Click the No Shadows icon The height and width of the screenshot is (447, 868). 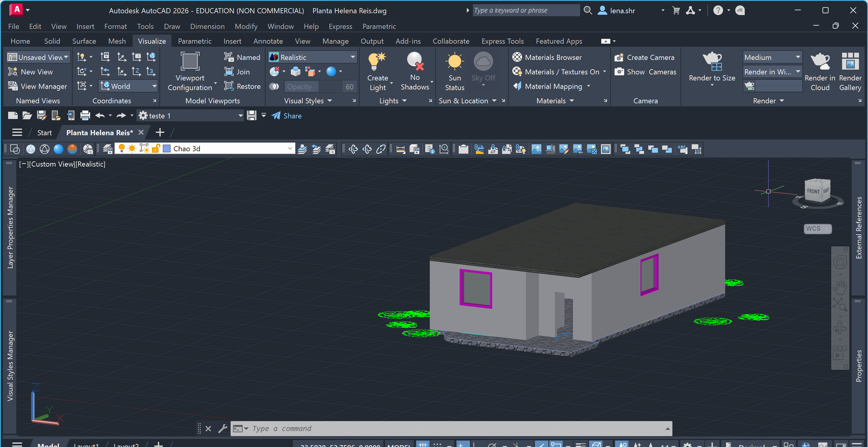(415, 61)
